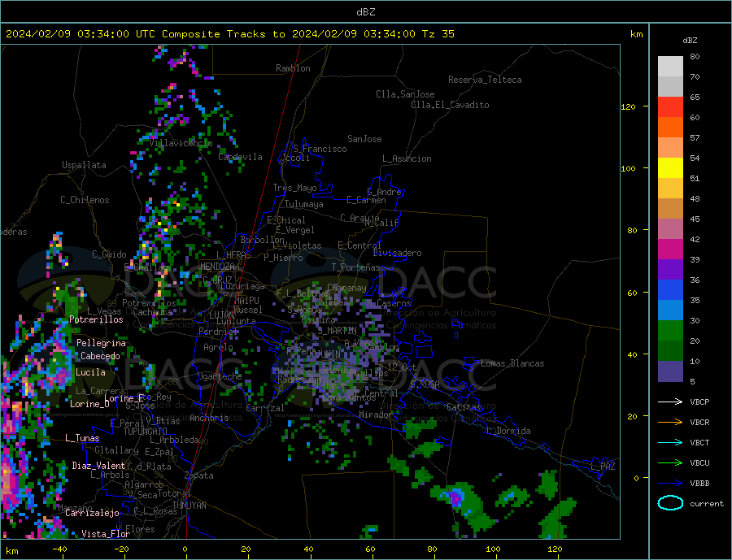Viewport: 732px width, 560px height.
Task: Select the red 60-65 dBZ swatch
Action: (670, 106)
